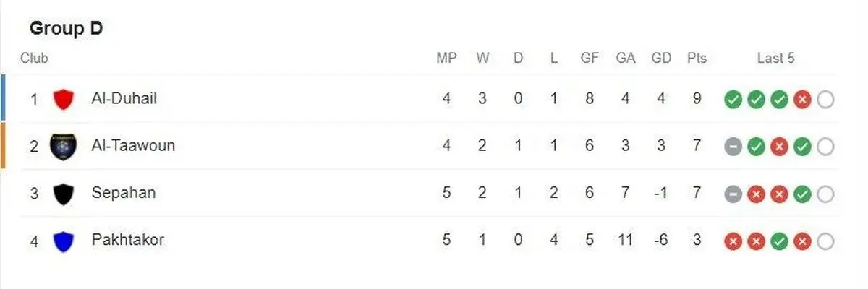The image size is (868, 289).
Task: Click Pakhtakor's blue shield logo
Action: 64,241
